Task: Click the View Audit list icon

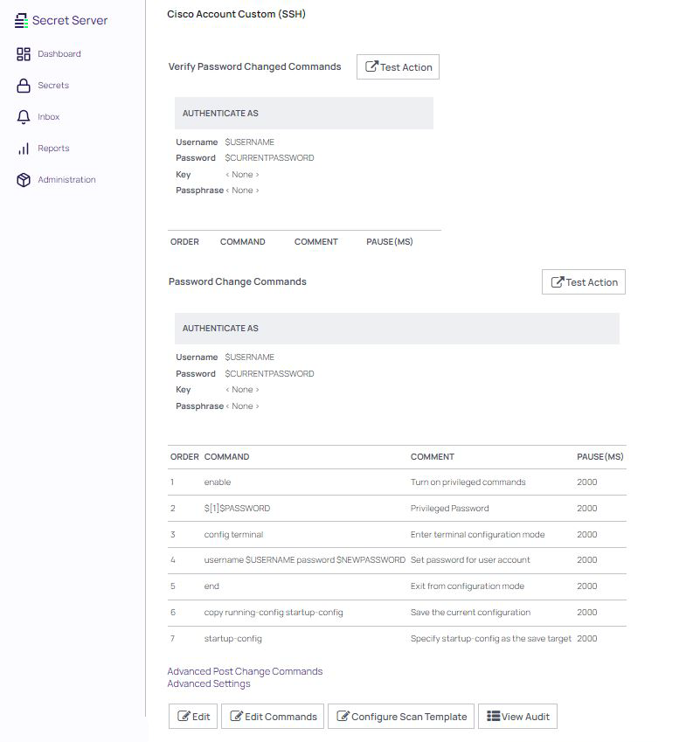Action: [x=493, y=717]
